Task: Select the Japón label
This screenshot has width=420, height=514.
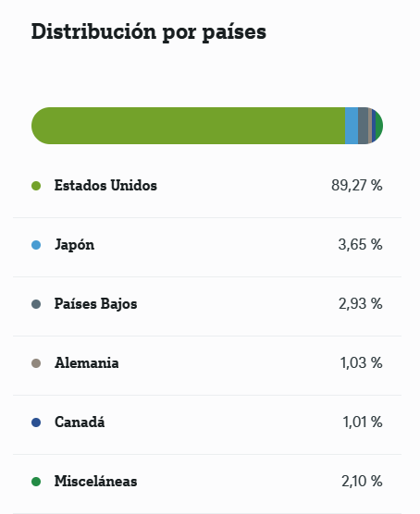Action: pyautogui.click(x=75, y=245)
